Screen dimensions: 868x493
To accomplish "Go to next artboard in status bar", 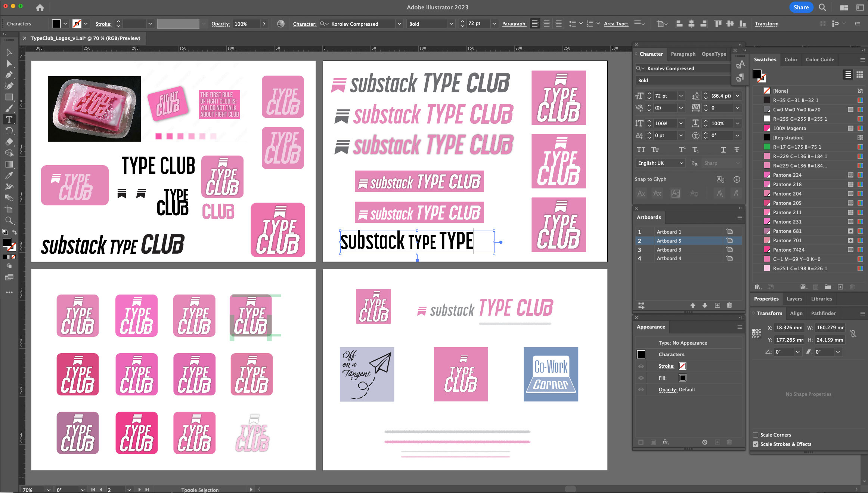I will (139, 490).
